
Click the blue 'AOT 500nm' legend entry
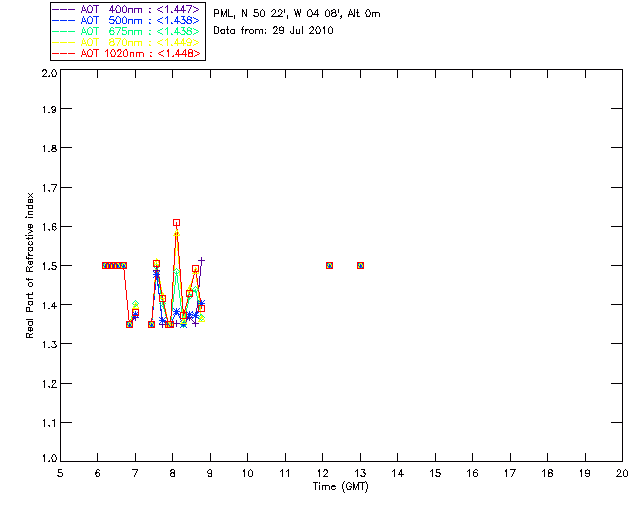[x=126, y=20]
